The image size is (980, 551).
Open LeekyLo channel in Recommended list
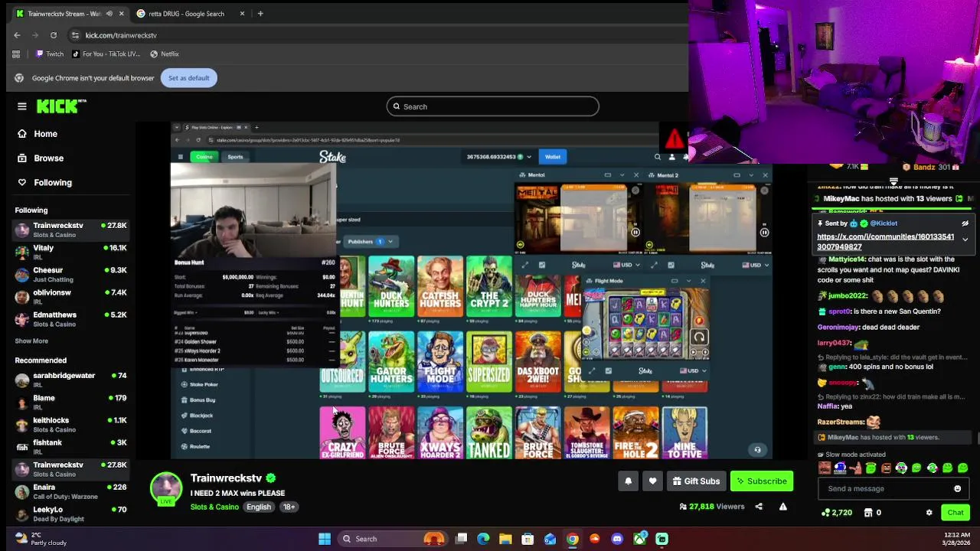[x=70, y=514]
